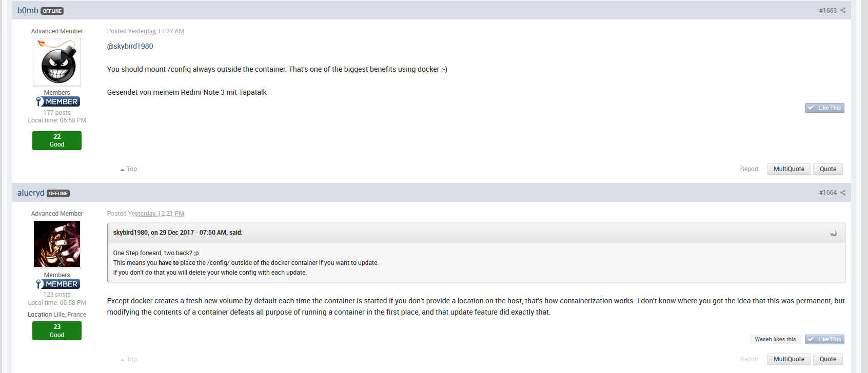This screenshot has height=373, width=868.
Task: Click b0mb's MEMBER badge icon
Action: point(58,101)
